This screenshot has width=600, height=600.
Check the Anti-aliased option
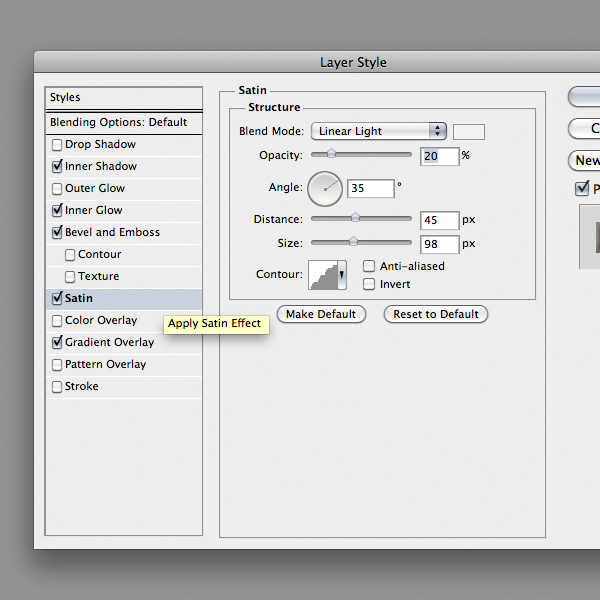click(369, 266)
